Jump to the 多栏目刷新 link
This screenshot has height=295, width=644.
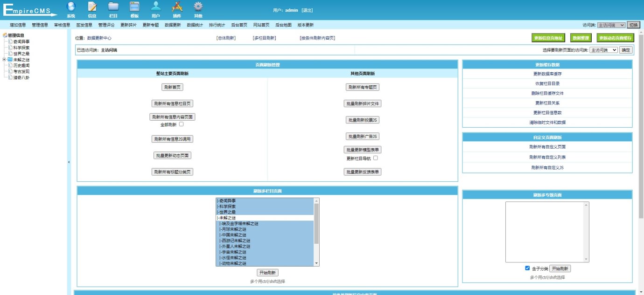(265, 38)
